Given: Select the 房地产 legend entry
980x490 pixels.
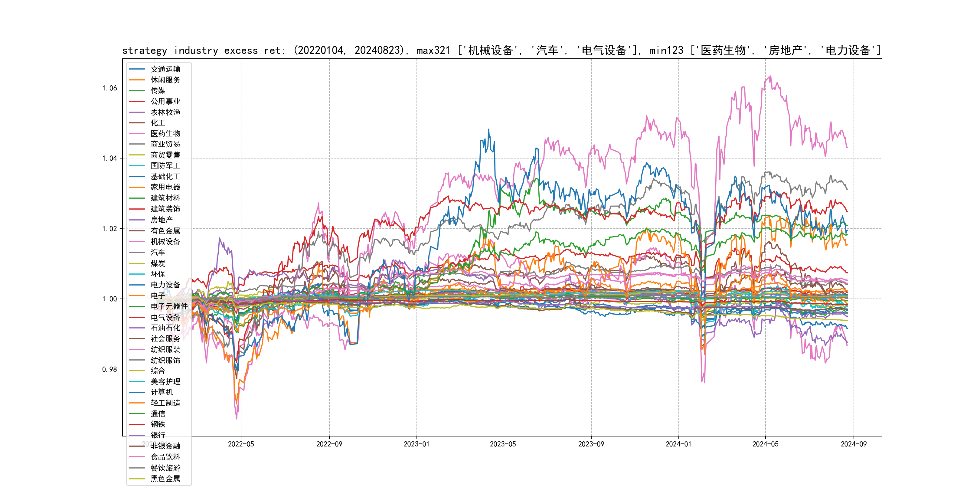Looking at the screenshot, I should 161,220.
